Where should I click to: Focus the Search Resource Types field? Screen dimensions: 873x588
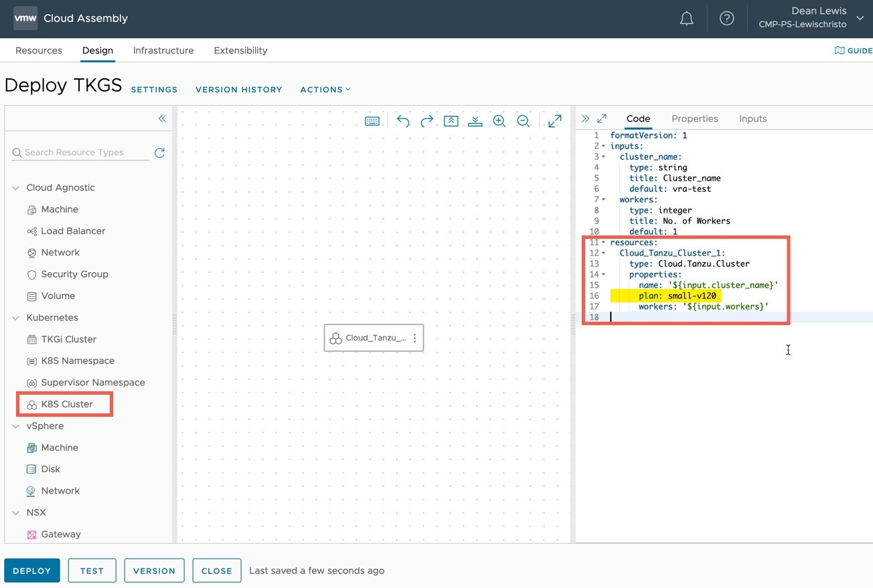(80, 153)
